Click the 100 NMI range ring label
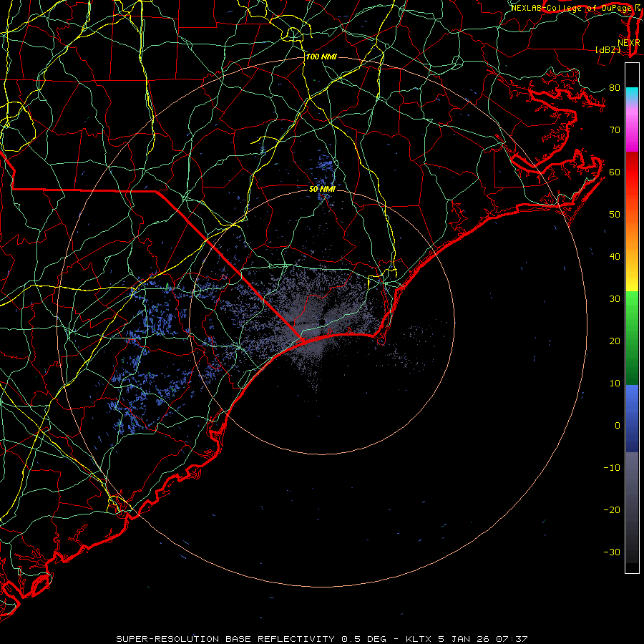This screenshot has width=644, height=644. coord(321,57)
